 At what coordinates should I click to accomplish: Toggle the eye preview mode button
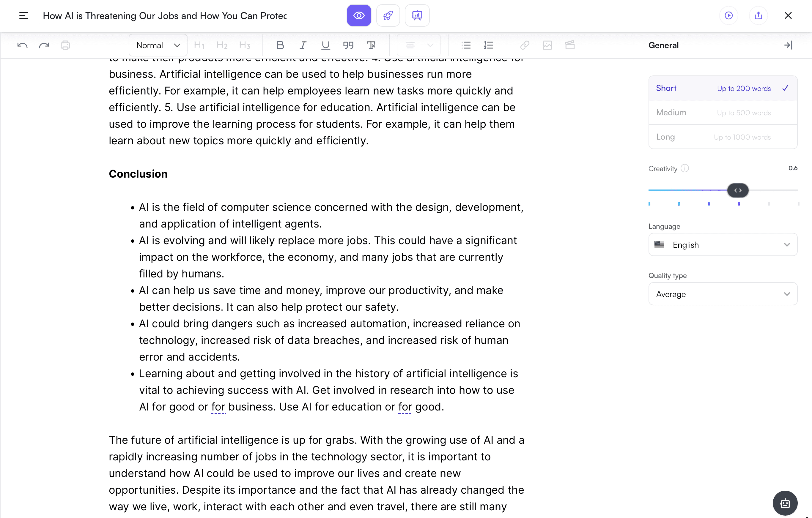(x=359, y=15)
